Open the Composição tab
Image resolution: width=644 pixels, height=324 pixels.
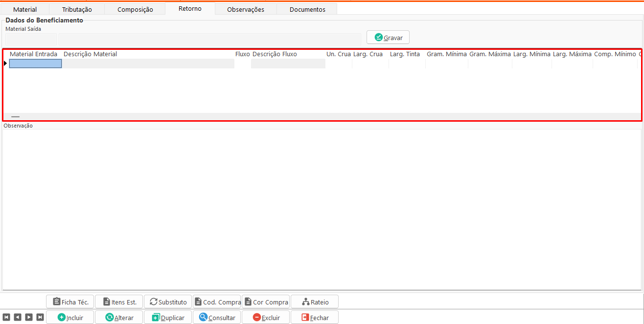click(135, 9)
